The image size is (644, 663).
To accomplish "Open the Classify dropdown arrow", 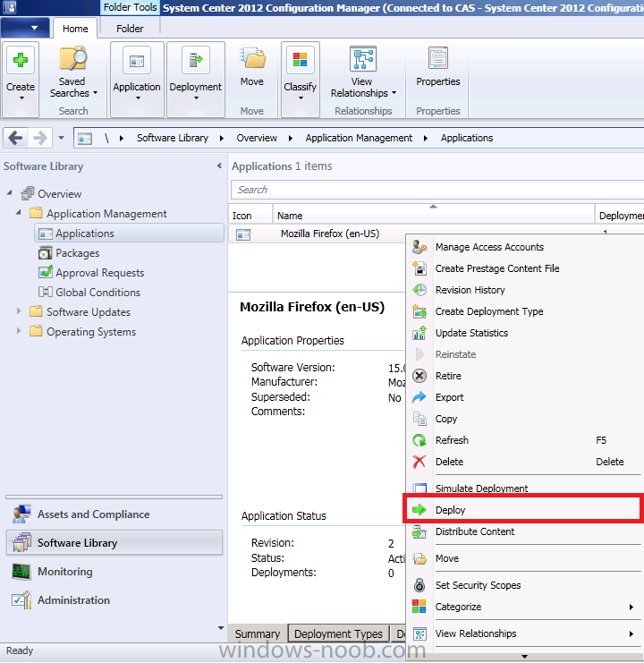I will [x=301, y=98].
